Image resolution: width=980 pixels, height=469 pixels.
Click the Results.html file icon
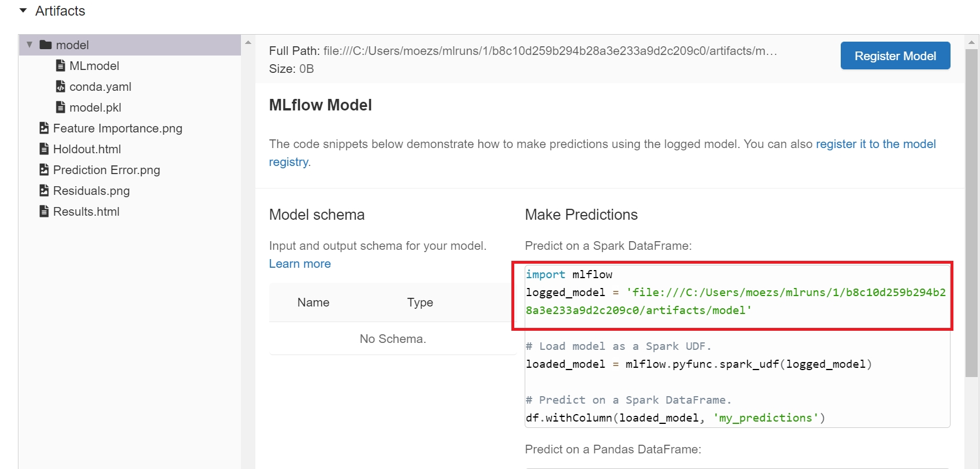click(44, 212)
